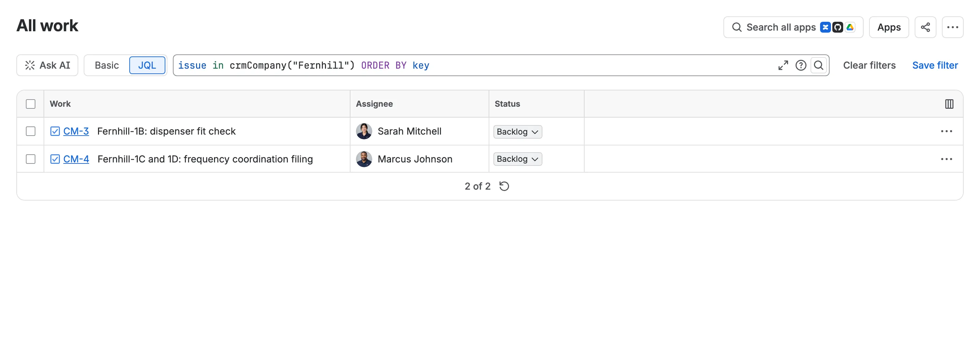Viewport: 980px width, 348px height.
Task: Switch to the JQL search mode
Action: 147,65
